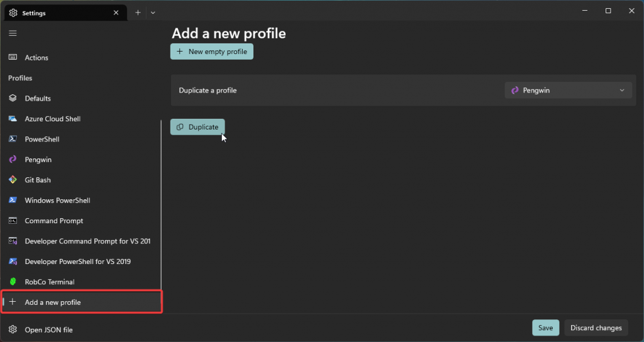The width and height of the screenshot is (644, 342).
Task: Close the Settings tab
Action: [116, 13]
